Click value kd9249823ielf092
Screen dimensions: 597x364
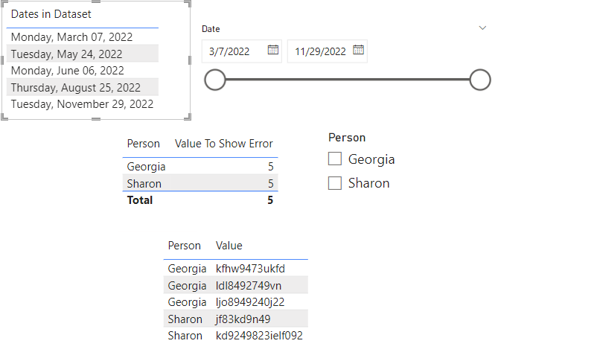coord(259,336)
